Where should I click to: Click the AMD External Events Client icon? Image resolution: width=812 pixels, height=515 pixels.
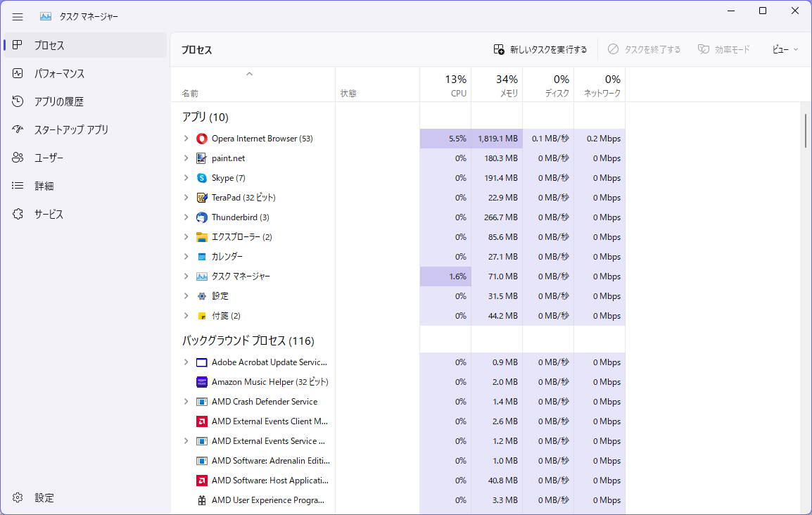pos(202,421)
